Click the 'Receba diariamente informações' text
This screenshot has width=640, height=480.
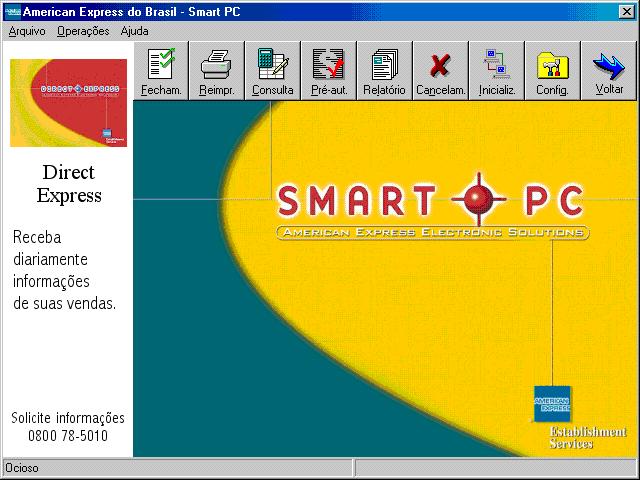tap(51, 259)
